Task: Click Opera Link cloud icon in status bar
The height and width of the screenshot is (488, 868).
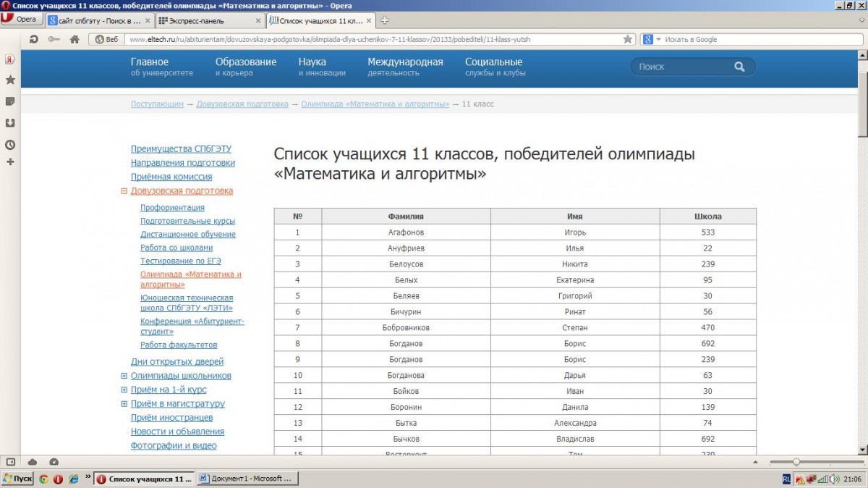Action: point(32,462)
